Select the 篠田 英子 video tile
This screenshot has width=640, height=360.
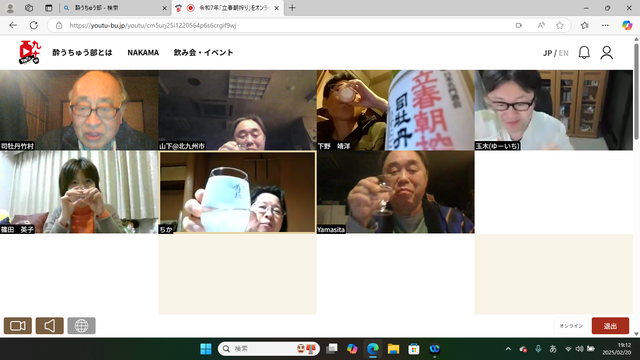[x=79, y=192]
